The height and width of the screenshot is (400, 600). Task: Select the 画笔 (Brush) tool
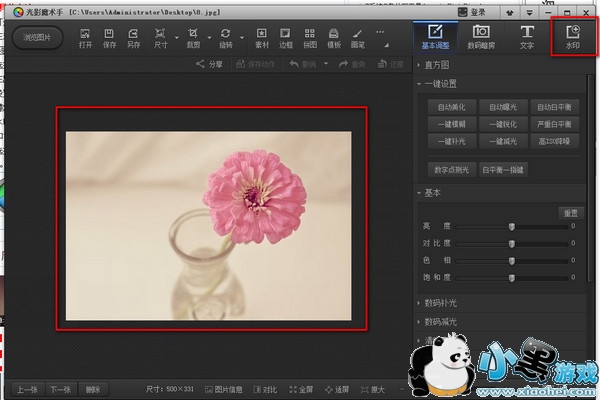[358, 38]
